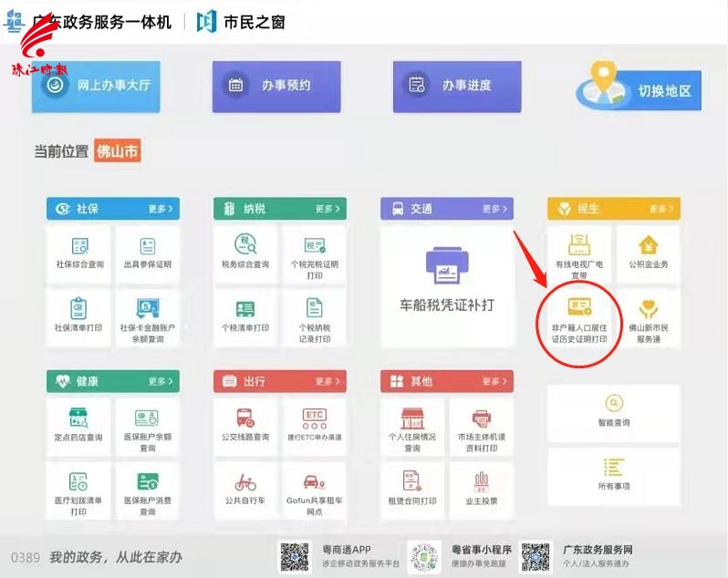Click the 办事进度 button
The width and height of the screenshot is (728, 578).
click(x=457, y=87)
